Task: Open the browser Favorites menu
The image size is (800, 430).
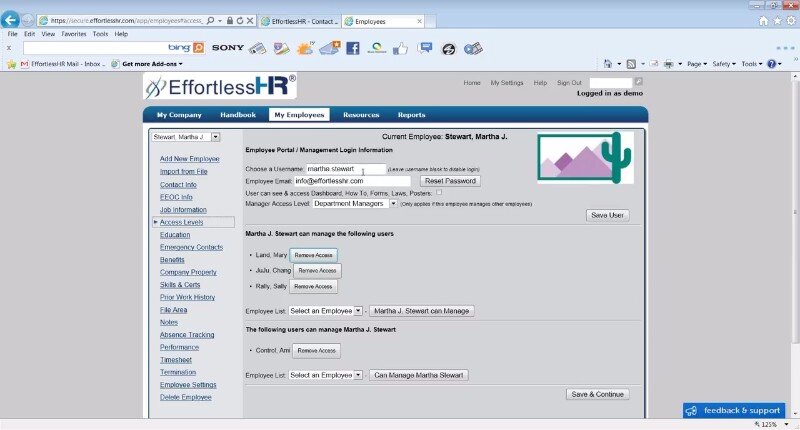Action: click(x=73, y=34)
